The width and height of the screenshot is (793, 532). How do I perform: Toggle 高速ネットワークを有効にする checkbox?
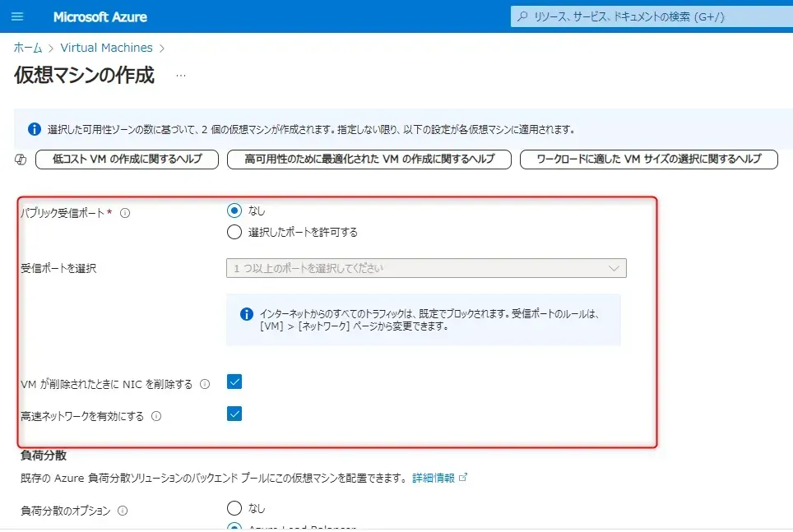coord(234,414)
